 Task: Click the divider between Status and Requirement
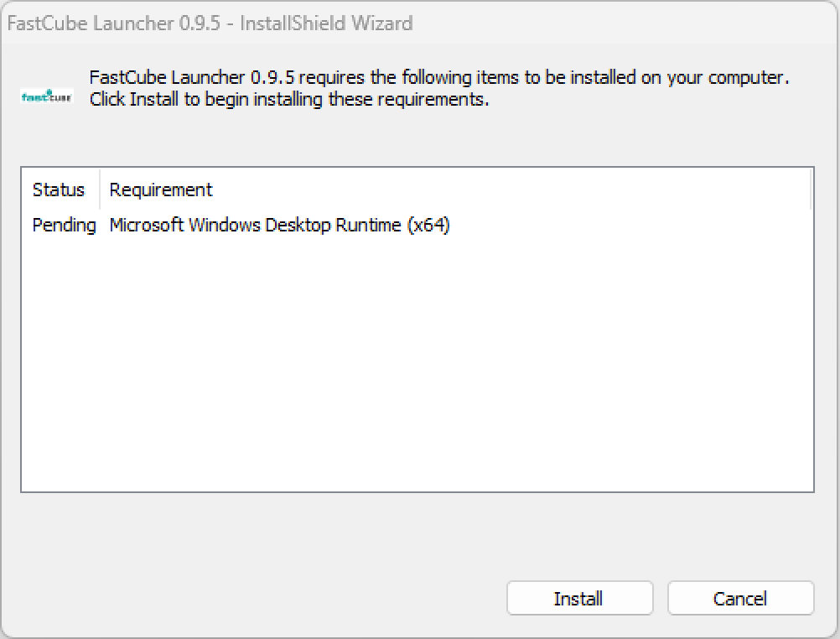pos(100,190)
